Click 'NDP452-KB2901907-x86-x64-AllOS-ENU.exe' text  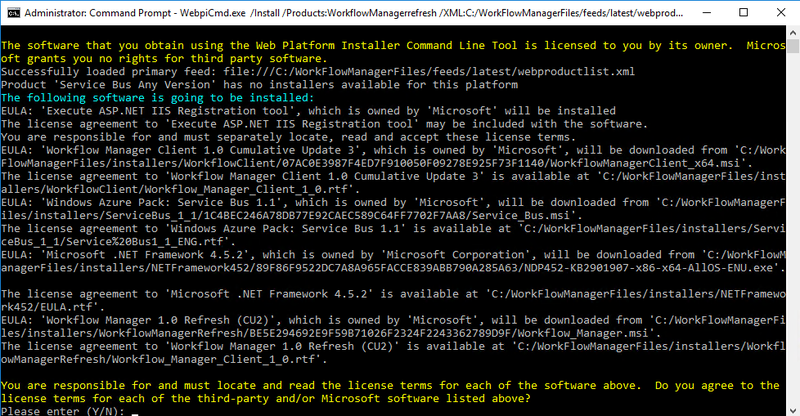648,267
